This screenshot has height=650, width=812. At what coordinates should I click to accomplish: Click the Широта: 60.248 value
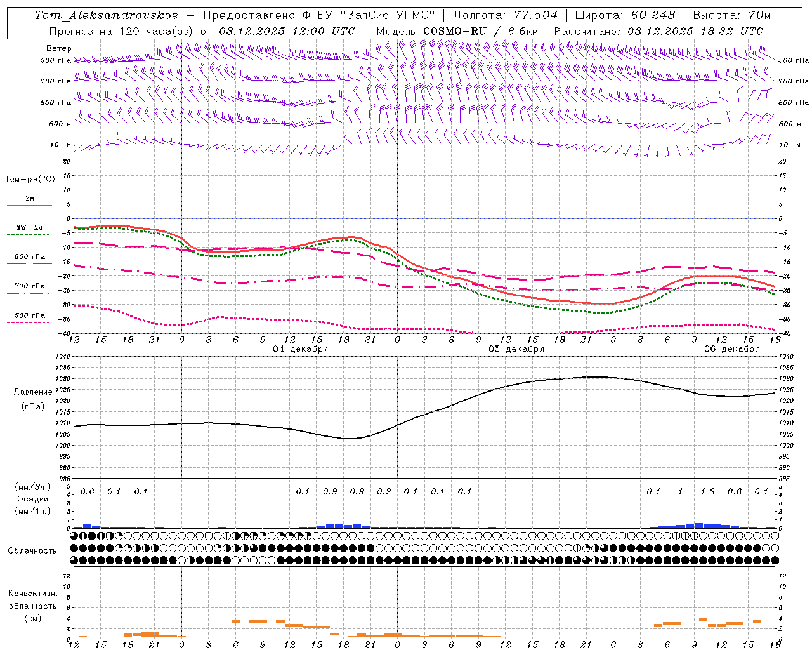(x=625, y=15)
